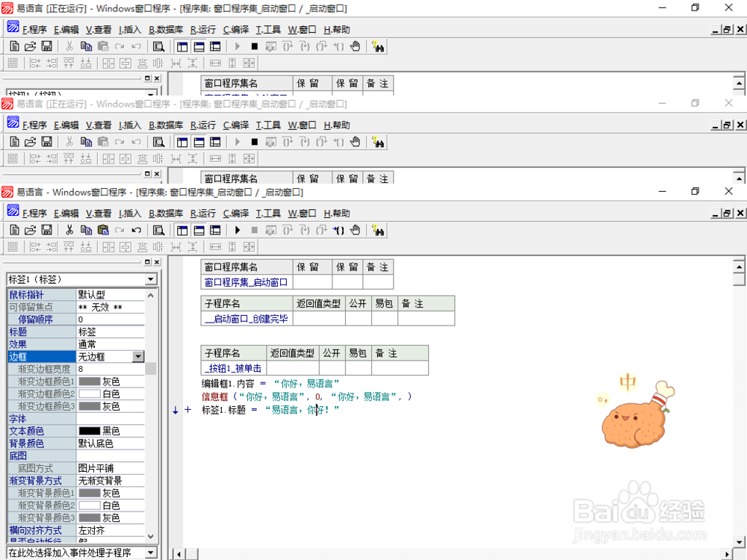Click 标题 property value field 标签
The height and width of the screenshot is (560, 747).
click(x=111, y=332)
